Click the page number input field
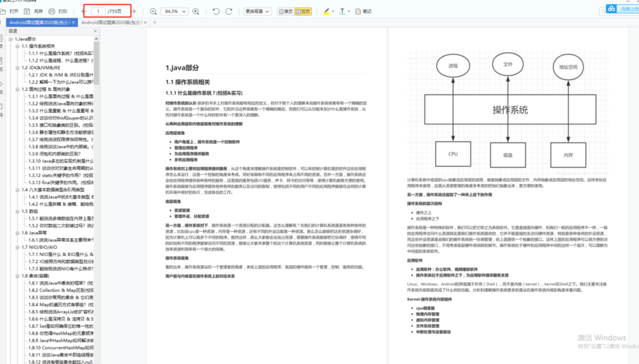This screenshot has height=364, width=639. [x=98, y=12]
